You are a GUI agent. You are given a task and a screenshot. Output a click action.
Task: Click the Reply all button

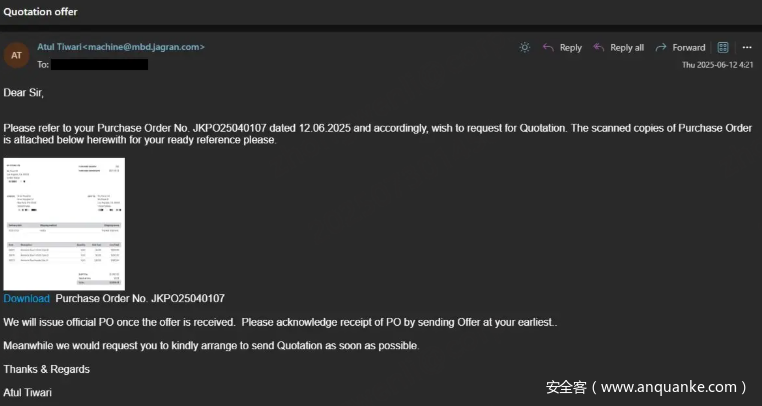(x=619, y=47)
